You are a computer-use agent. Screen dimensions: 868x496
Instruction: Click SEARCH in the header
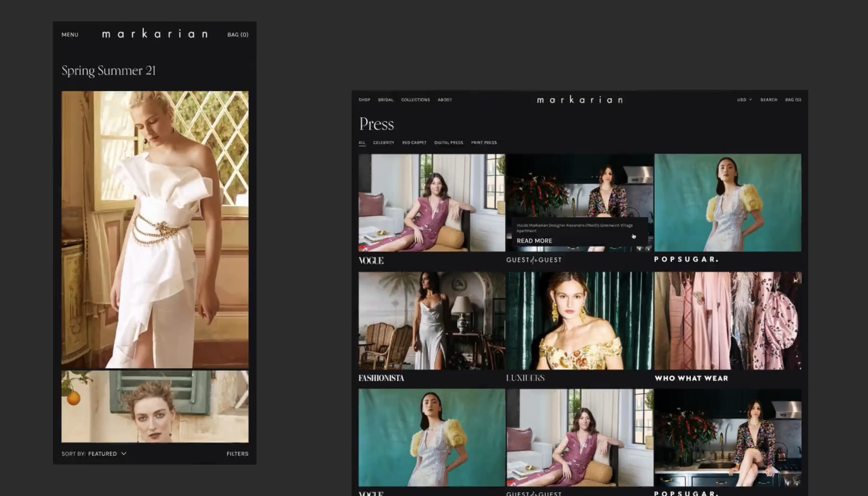click(769, 100)
